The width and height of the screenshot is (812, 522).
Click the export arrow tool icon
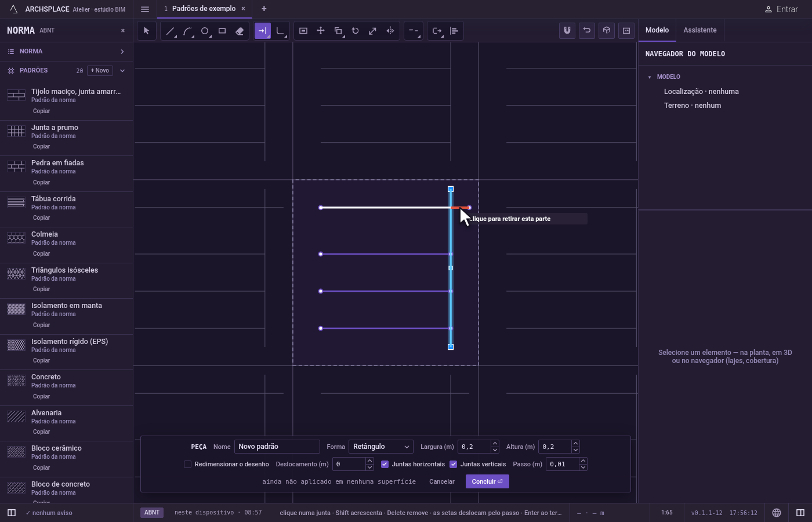click(437, 31)
